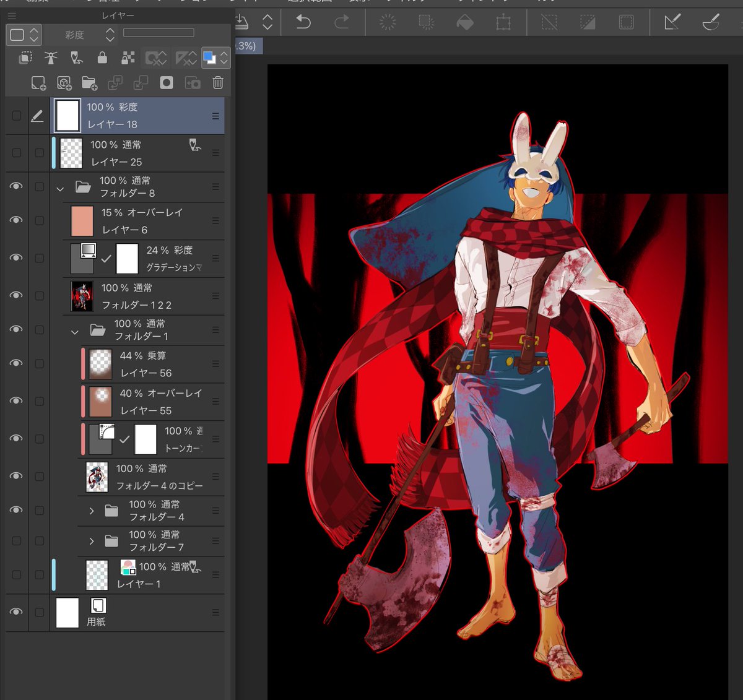743x700 pixels.
Task: Create a layer mask
Action: (167, 83)
